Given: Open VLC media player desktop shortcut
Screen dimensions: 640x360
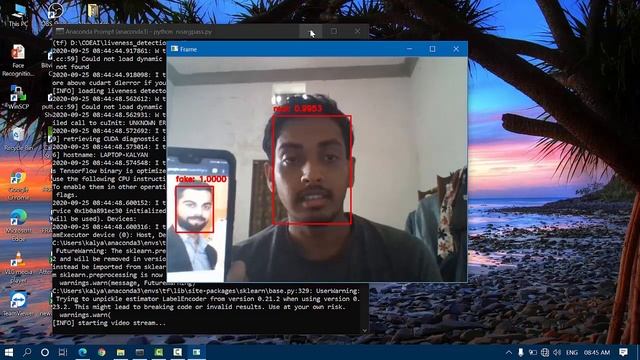Looking at the screenshot, I should [x=18, y=267].
